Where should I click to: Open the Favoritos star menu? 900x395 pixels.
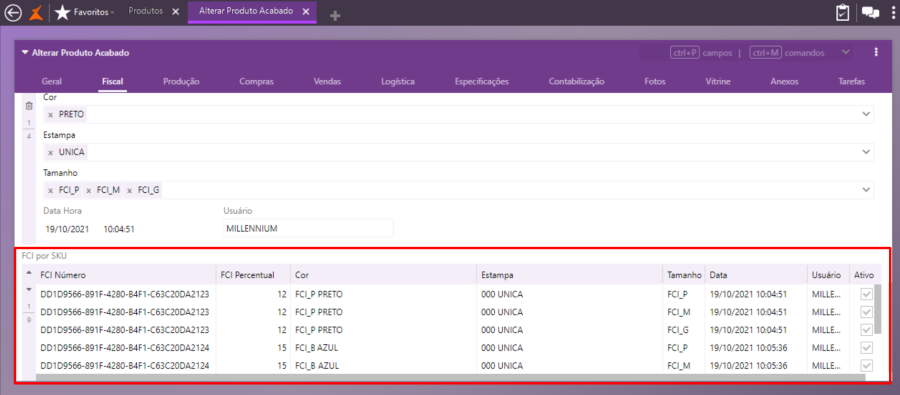pyautogui.click(x=63, y=12)
